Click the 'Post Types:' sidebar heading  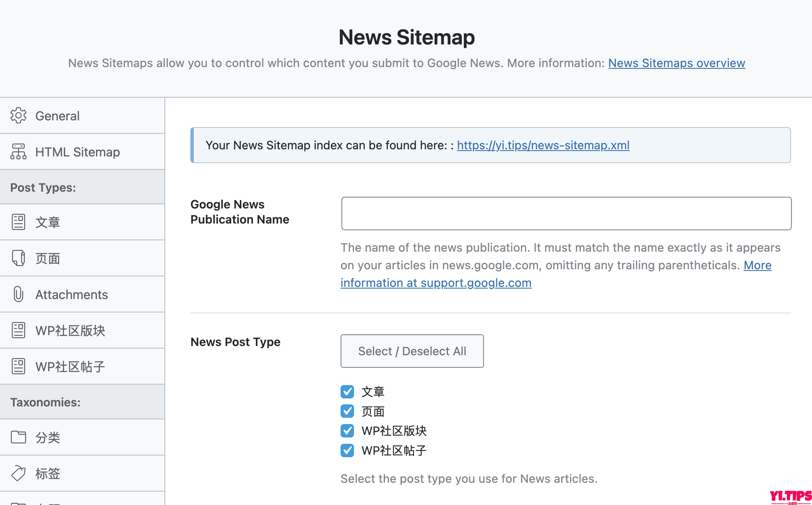[43, 187]
